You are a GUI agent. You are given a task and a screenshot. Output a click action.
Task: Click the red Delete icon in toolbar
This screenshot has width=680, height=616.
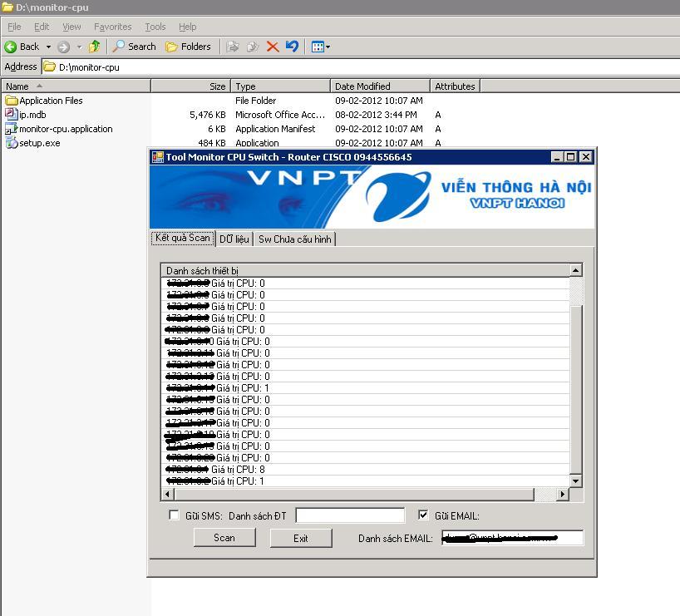[272, 47]
